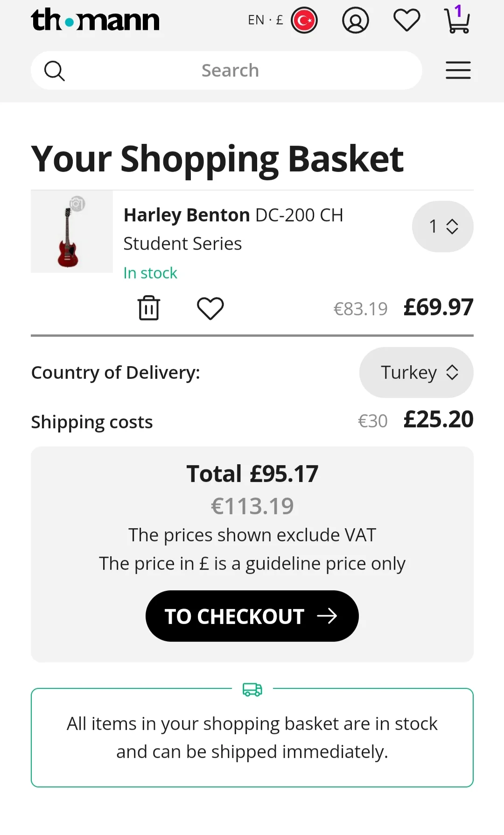Focus the Search input field
This screenshot has height=835, width=504.
click(x=230, y=71)
